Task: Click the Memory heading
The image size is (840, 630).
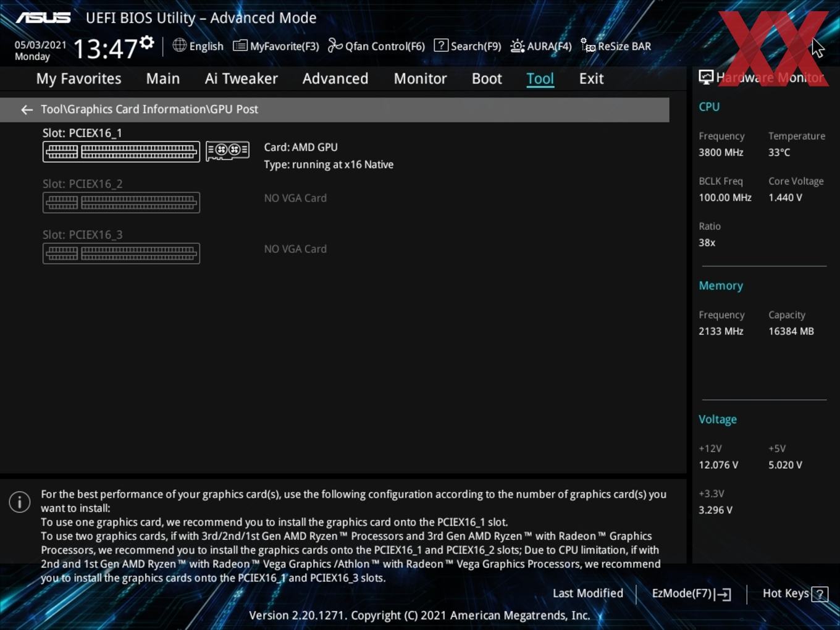Action: coord(721,286)
